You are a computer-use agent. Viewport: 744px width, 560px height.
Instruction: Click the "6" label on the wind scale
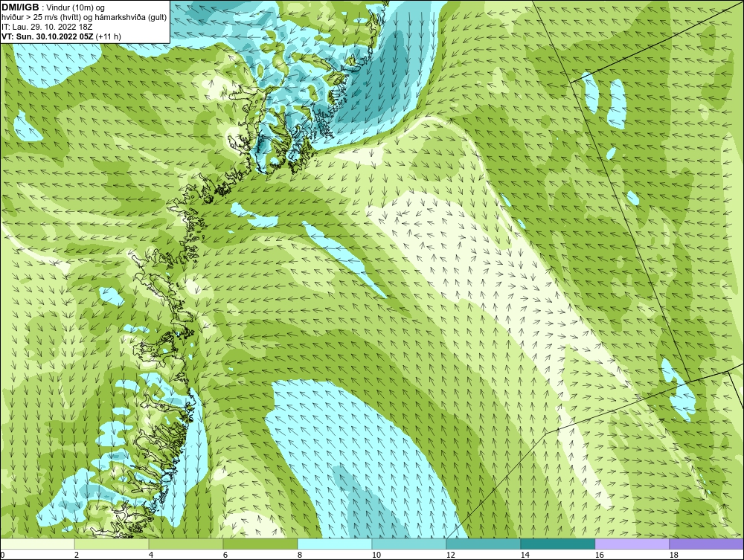coord(225,556)
